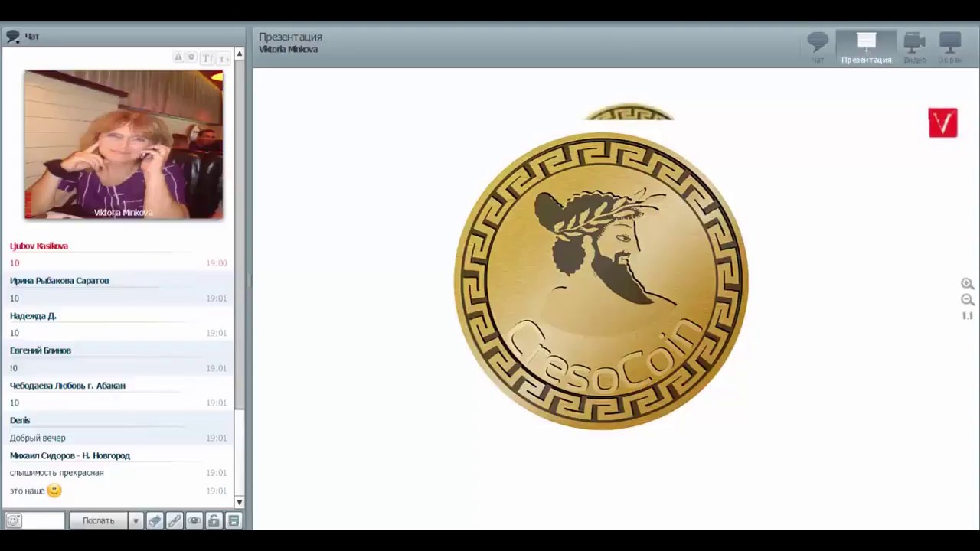
Task: Click the Чат panel title label
Action: 31,37
